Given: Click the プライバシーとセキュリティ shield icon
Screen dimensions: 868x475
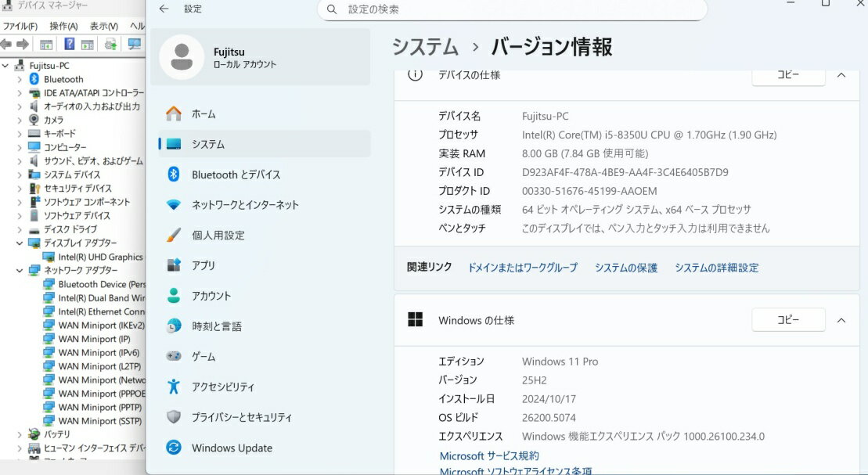Looking at the screenshot, I should coord(174,417).
